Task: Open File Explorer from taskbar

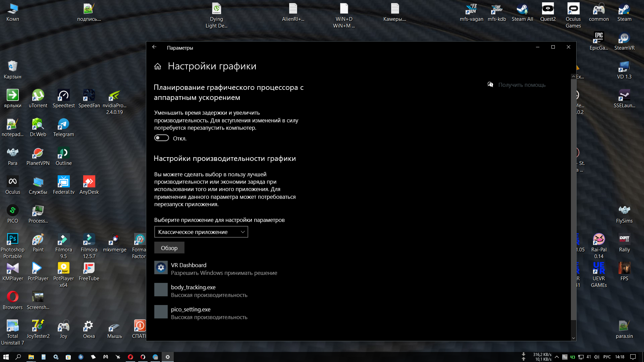Action: pos(31,357)
